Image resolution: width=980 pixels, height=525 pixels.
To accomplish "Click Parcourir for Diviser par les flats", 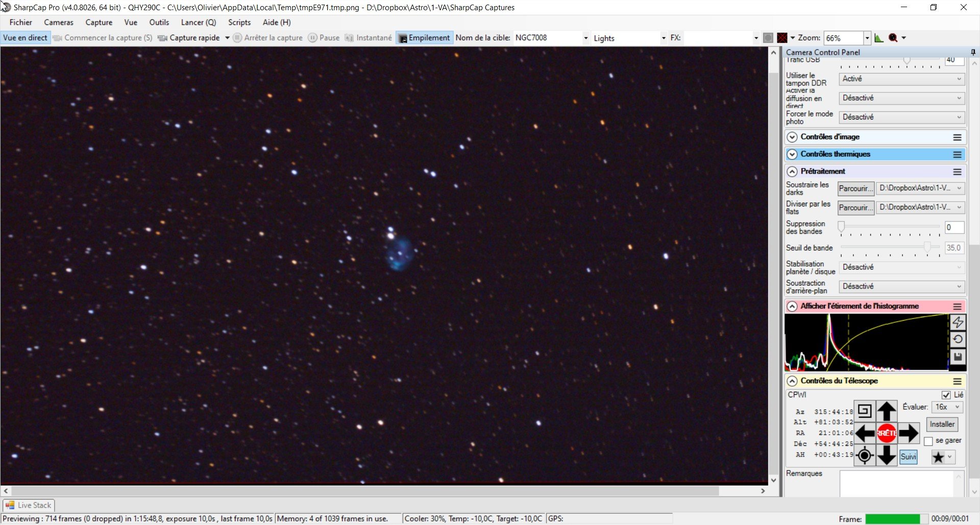I will pos(856,208).
